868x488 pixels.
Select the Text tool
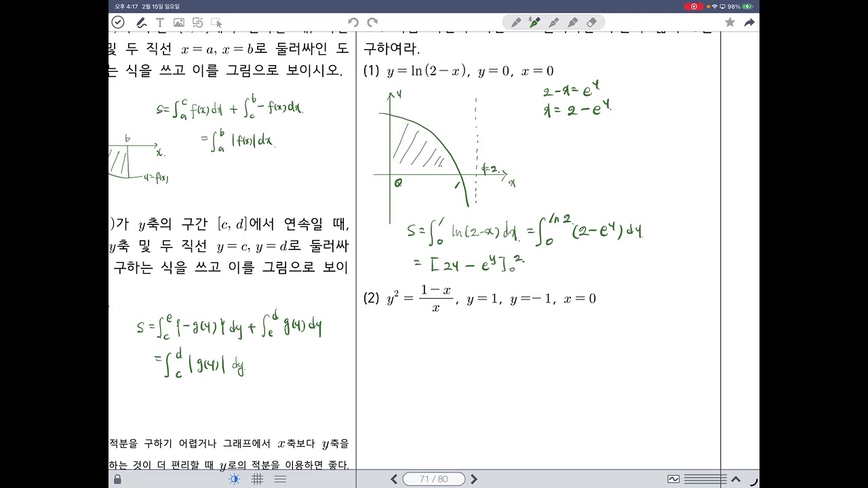[x=159, y=23]
